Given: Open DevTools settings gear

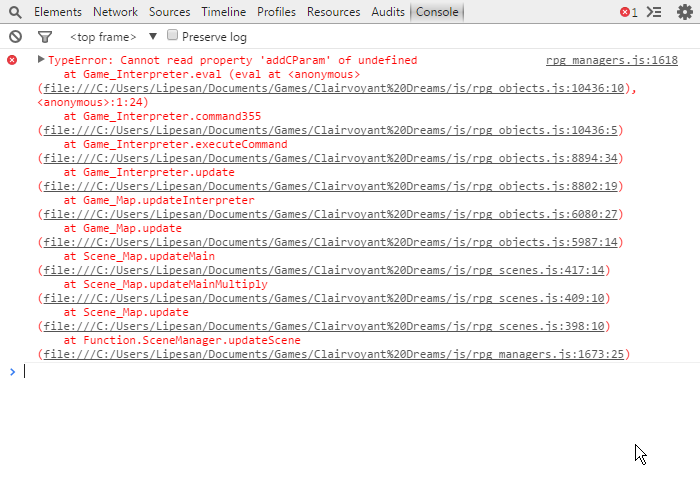Looking at the screenshot, I should pyautogui.click(x=684, y=12).
